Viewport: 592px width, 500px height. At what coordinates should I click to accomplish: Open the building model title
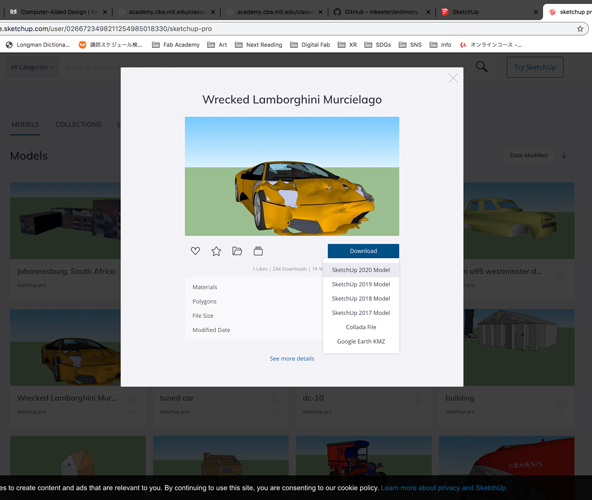coord(460,398)
